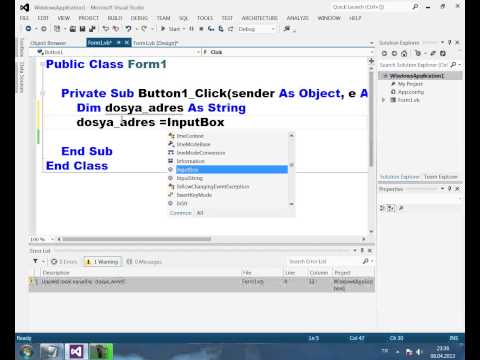Open the FILE menu

(24, 18)
